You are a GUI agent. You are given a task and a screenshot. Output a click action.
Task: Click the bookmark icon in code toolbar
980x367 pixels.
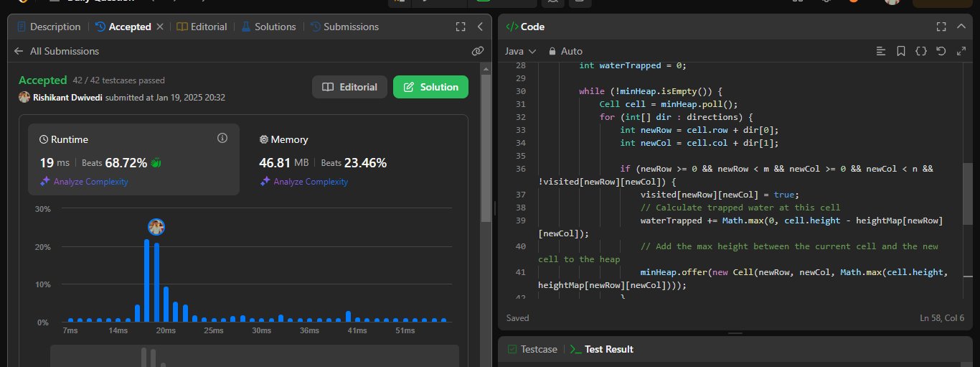[901, 51]
